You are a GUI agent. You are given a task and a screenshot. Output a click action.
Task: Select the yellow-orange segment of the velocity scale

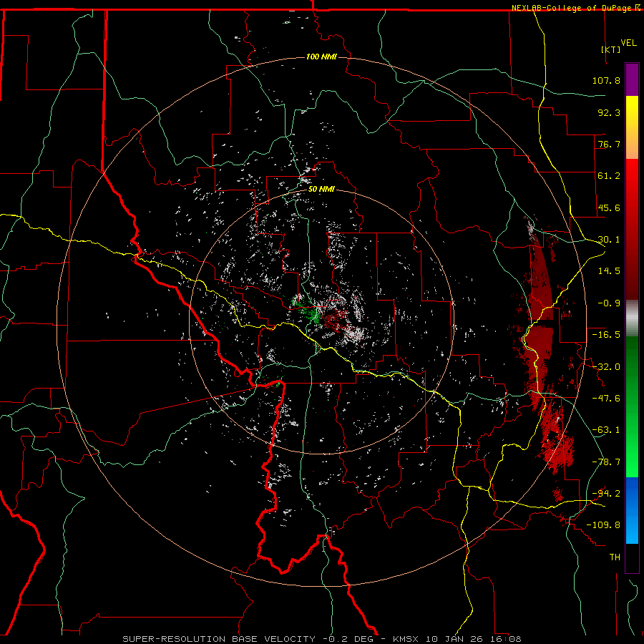pos(632,127)
